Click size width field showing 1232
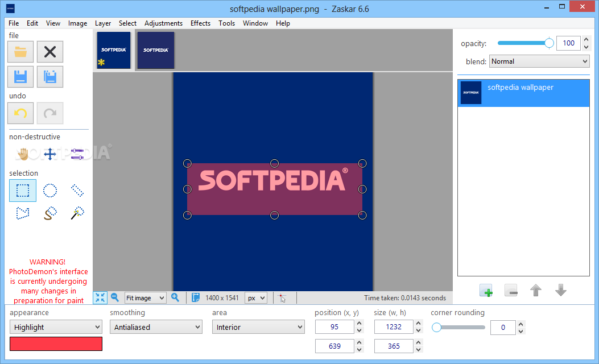This screenshot has height=364, width=599. [x=394, y=327]
